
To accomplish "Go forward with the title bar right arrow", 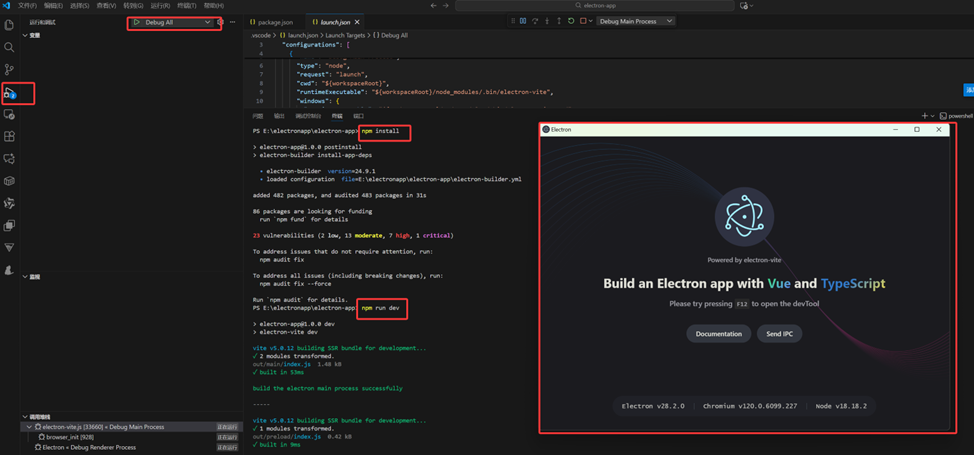I will pyautogui.click(x=447, y=6).
